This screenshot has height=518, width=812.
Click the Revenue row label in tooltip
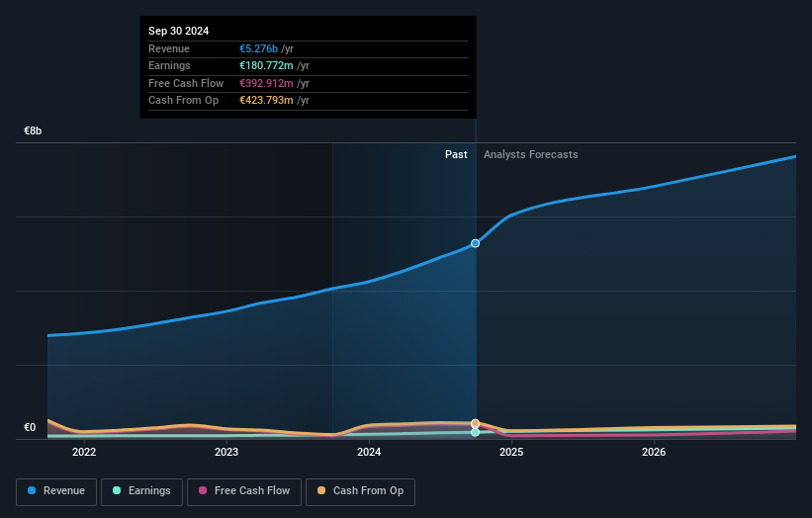(x=169, y=48)
